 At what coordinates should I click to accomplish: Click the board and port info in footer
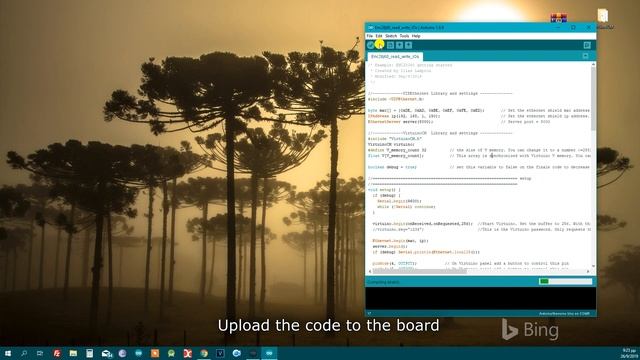point(564,313)
